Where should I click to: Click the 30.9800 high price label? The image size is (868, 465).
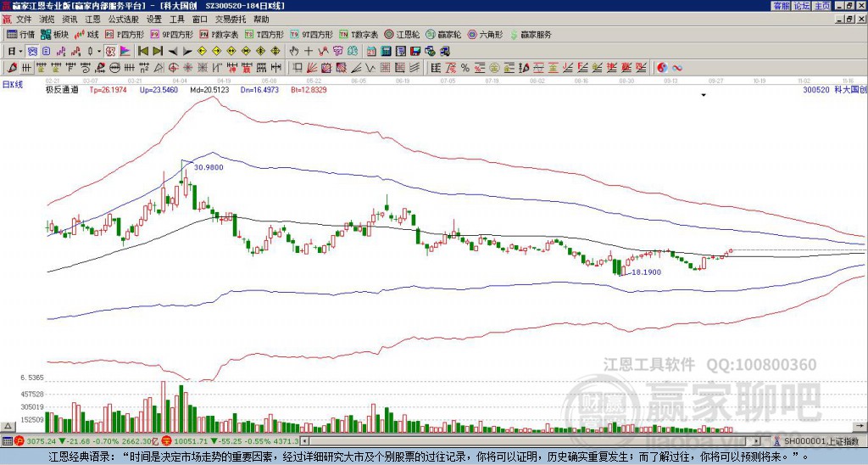click(x=209, y=167)
